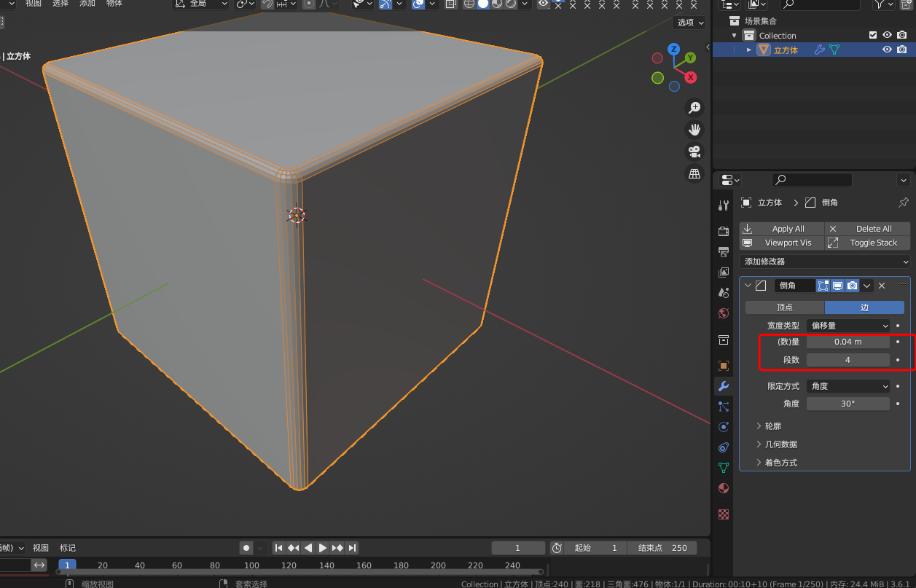This screenshot has width=916, height=588.
Task: Hide 立方体 in viewport with eye icon
Action: pyautogui.click(x=887, y=50)
